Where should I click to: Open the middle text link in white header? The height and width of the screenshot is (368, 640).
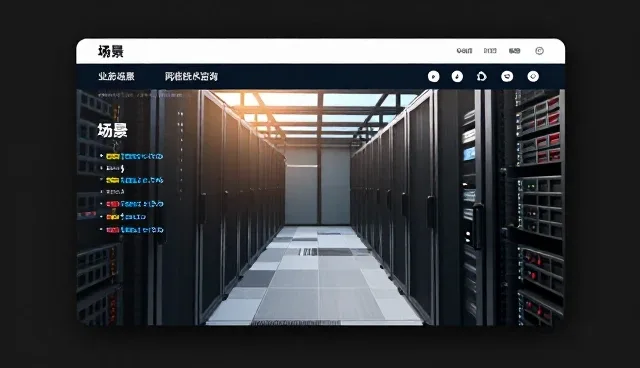[490, 51]
